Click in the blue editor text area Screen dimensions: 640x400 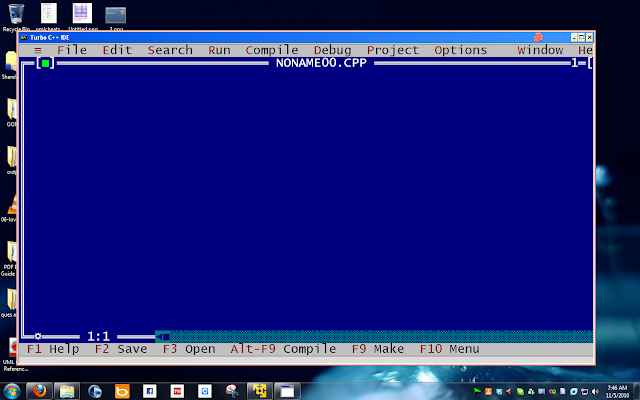tap(308, 199)
